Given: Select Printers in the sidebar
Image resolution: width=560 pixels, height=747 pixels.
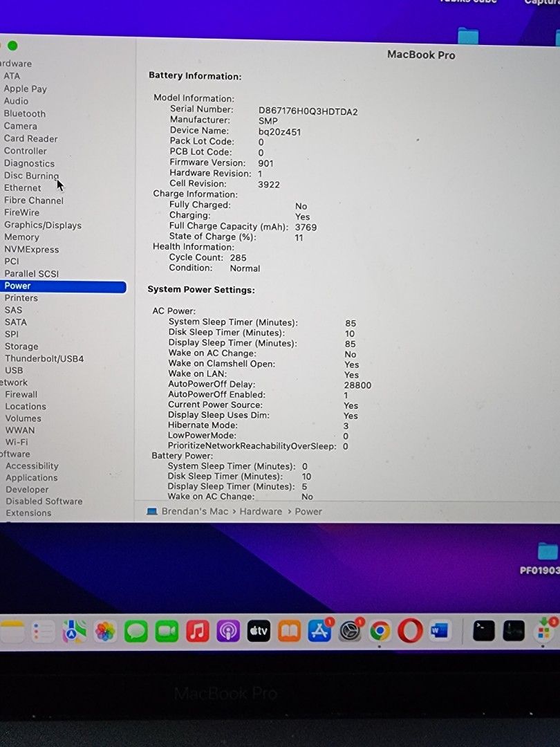Looking at the screenshot, I should tap(21, 298).
